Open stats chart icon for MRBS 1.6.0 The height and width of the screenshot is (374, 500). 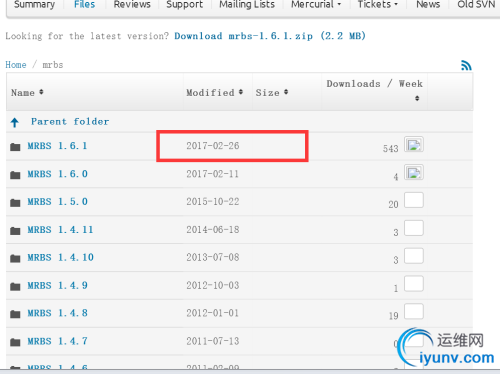(x=414, y=172)
